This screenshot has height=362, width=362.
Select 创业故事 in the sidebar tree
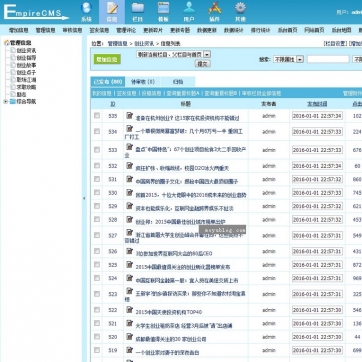26,65
